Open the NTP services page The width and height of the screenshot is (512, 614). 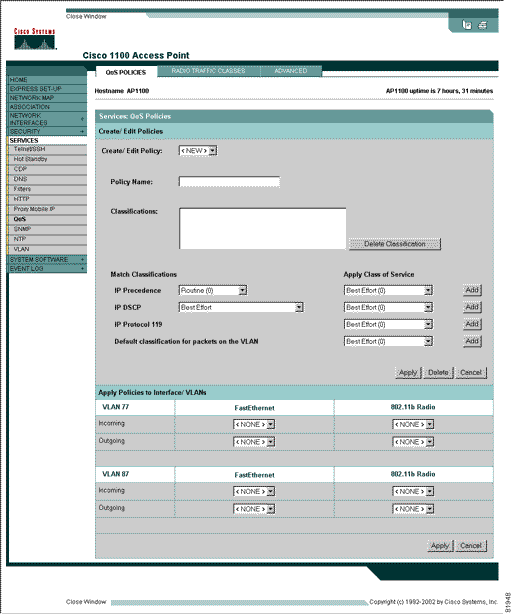click(47, 239)
